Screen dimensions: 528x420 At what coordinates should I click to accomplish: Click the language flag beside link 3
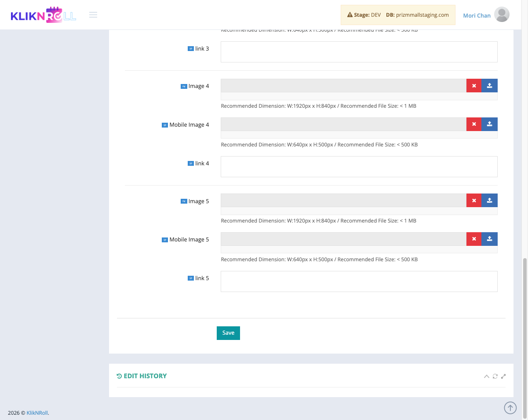click(191, 49)
